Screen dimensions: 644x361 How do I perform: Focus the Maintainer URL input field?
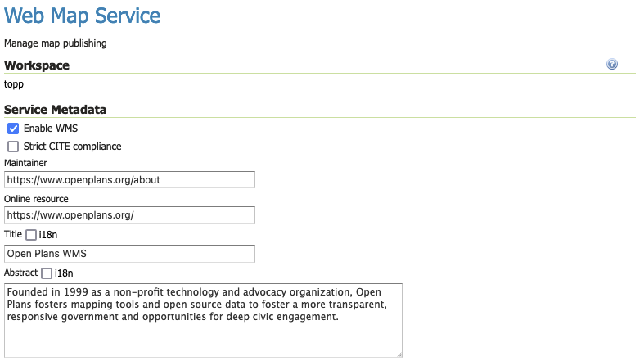click(x=129, y=179)
